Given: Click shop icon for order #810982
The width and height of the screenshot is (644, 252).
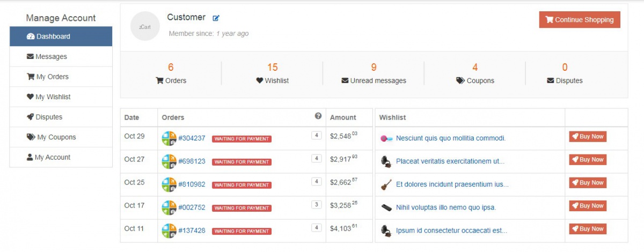Looking at the screenshot, I should pyautogui.click(x=169, y=184).
